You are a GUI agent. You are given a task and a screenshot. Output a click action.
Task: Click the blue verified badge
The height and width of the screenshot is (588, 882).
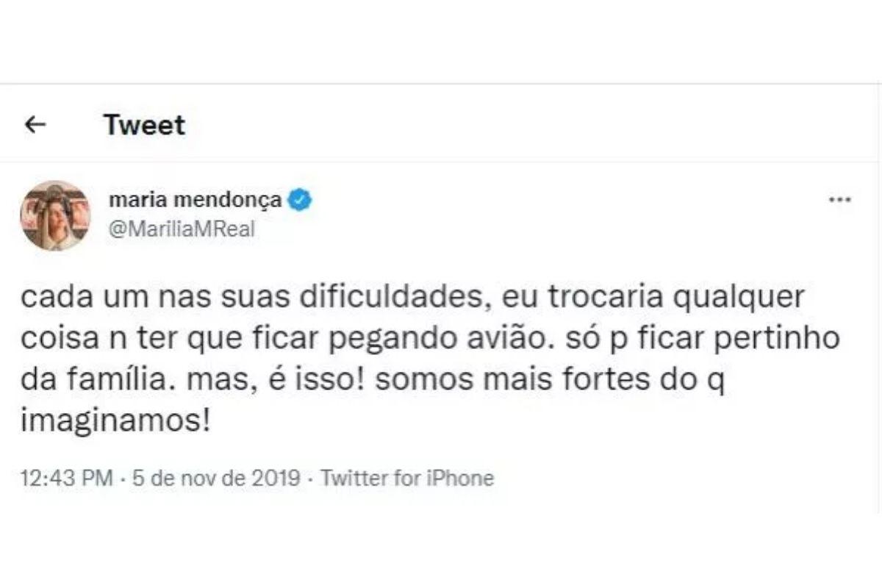pyautogui.click(x=300, y=200)
